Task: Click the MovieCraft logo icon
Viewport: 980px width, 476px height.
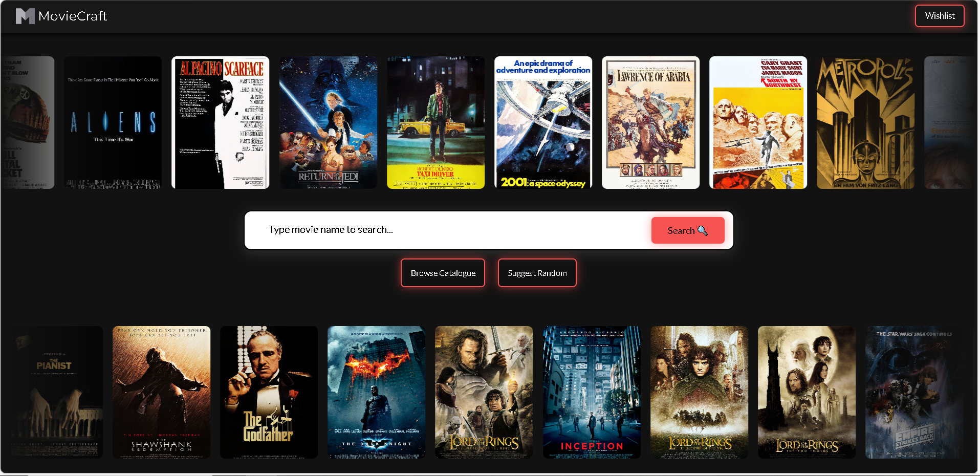Action: tap(25, 16)
